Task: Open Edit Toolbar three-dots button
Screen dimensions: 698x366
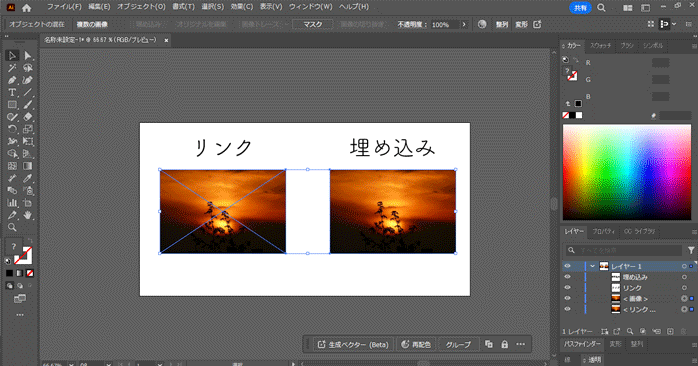Action: (20, 315)
